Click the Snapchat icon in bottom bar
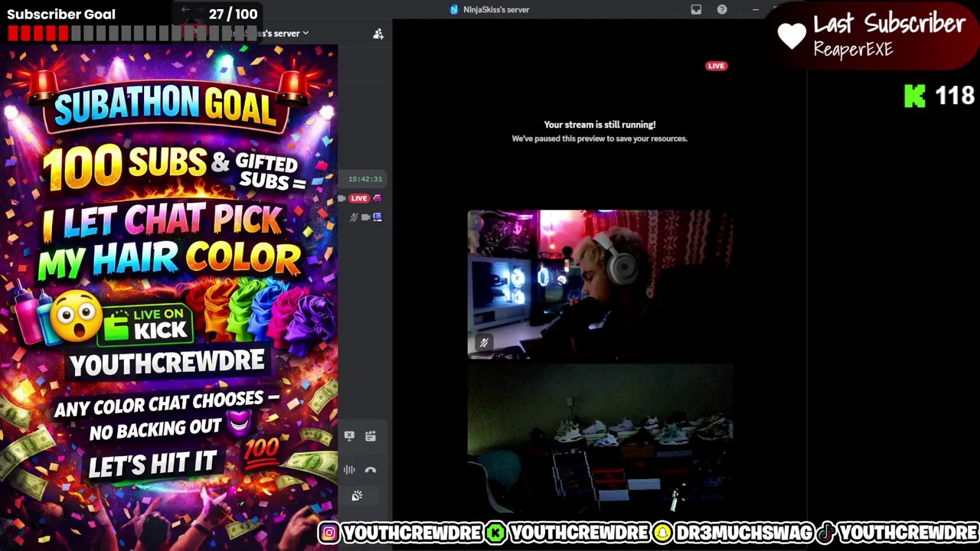980x551 pixels. pyautogui.click(x=662, y=533)
